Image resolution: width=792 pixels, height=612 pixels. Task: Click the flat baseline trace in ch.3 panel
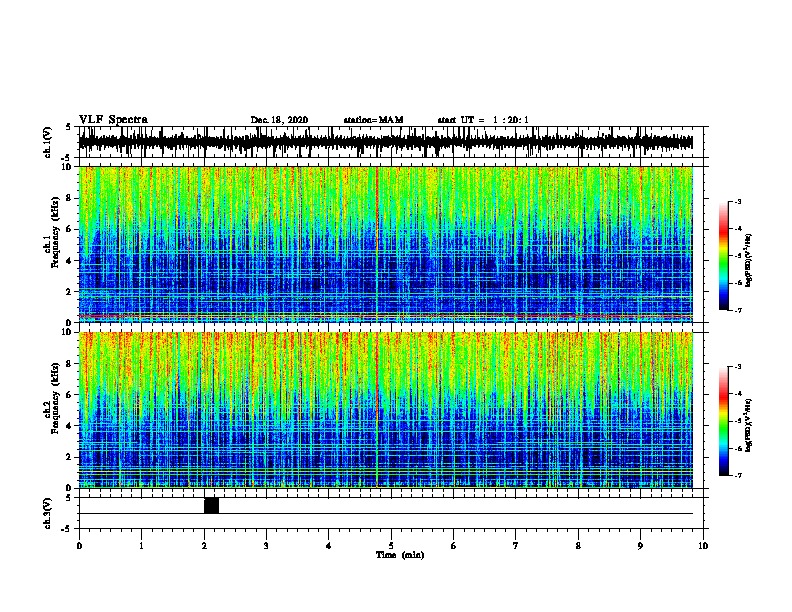coord(385,514)
